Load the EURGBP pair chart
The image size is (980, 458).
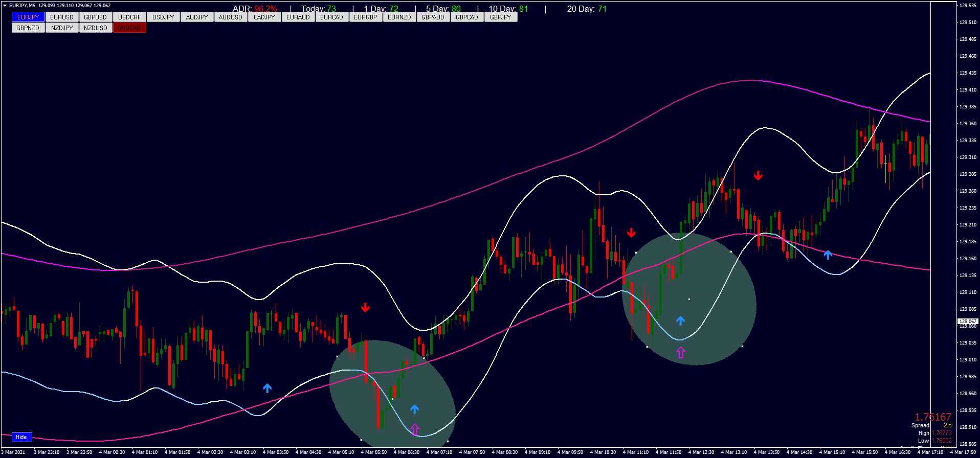[365, 17]
